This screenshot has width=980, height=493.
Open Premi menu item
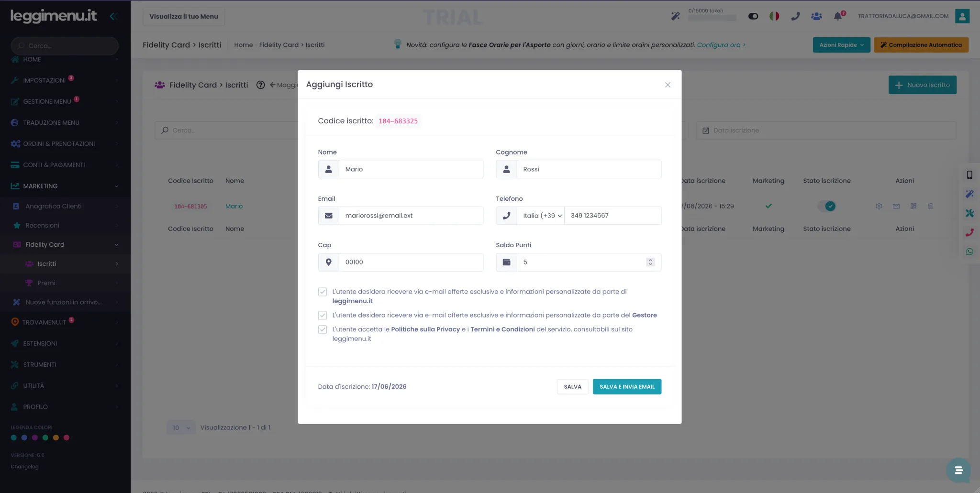[65, 283]
